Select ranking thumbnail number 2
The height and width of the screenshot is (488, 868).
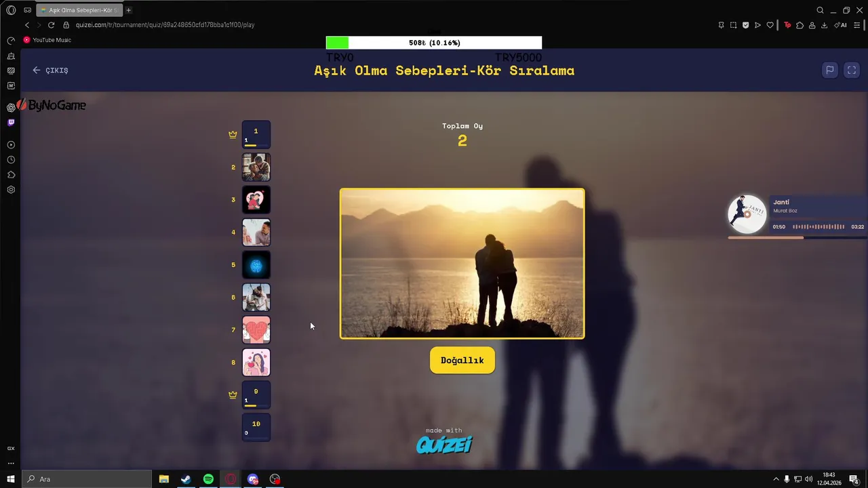click(x=256, y=167)
